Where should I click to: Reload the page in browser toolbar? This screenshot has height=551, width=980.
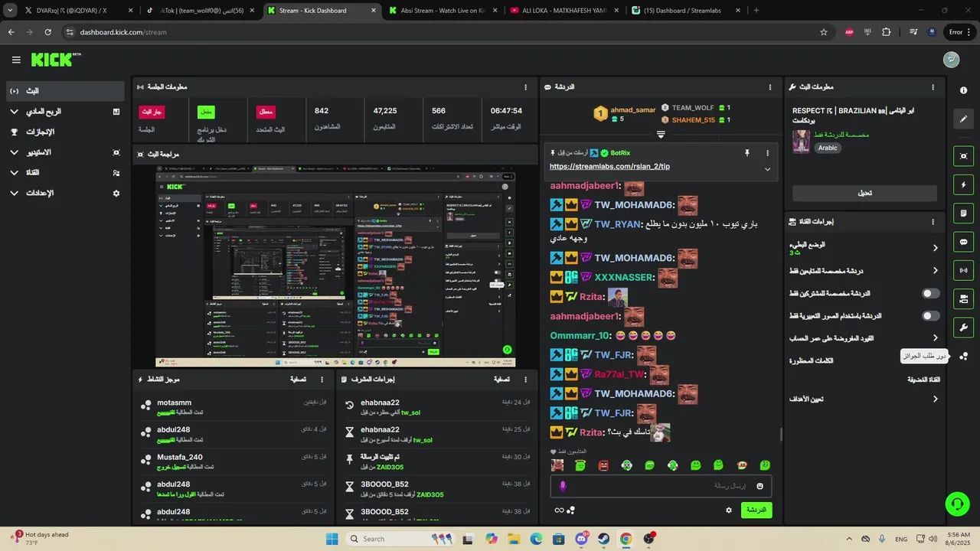tap(47, 32)
